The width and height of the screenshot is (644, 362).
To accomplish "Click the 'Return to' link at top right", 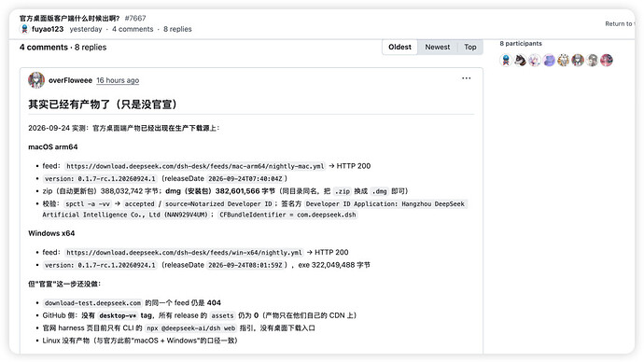I will coord(620,24).
